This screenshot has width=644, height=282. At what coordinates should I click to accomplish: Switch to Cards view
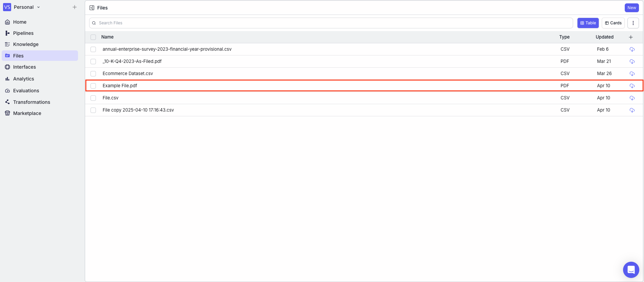(613, 23)
